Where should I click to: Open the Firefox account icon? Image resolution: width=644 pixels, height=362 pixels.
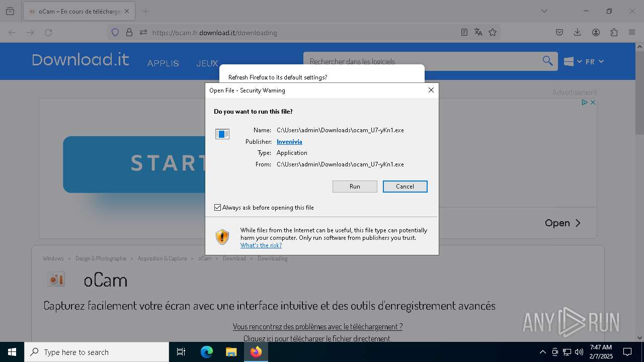tap(596, 32)
